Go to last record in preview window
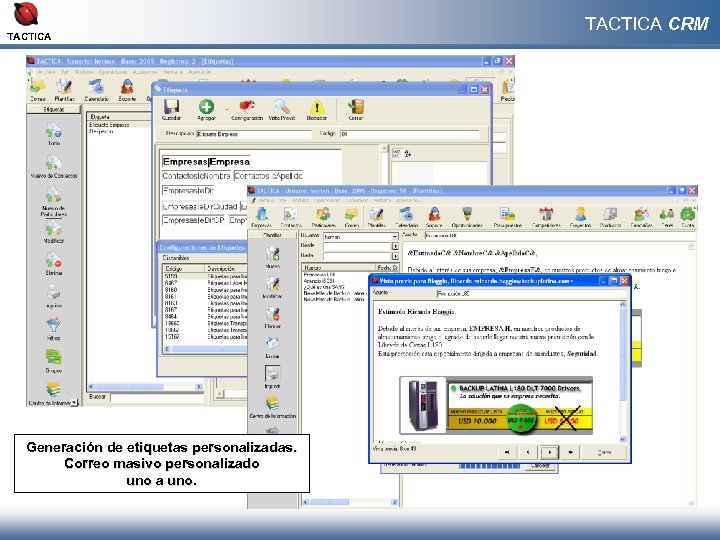The image size is (720, 540). [x=570, y=452]
